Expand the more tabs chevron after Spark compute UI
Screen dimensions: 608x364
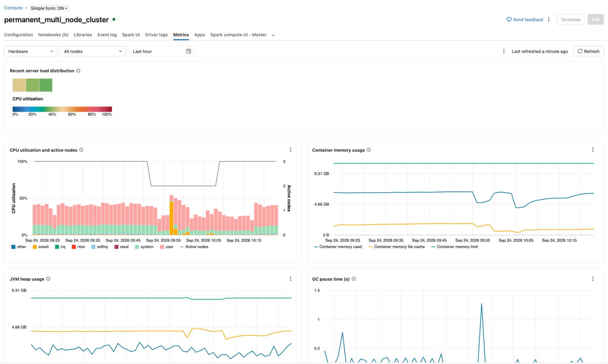tap(273, 35)
